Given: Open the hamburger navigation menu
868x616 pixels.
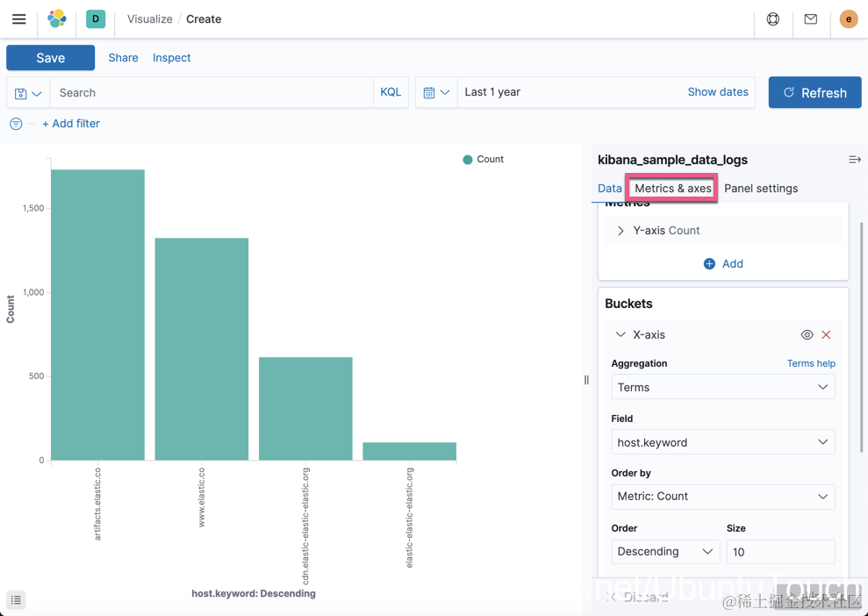Looking at the screenshot, I should 18,18.
